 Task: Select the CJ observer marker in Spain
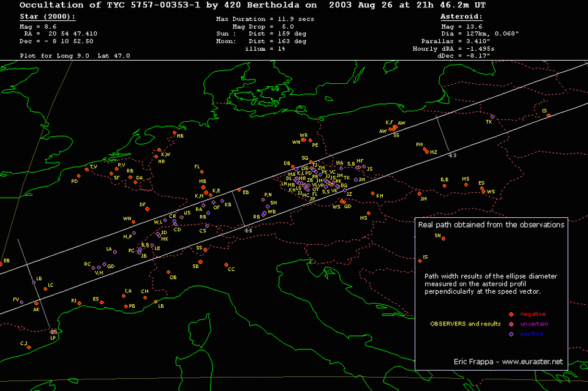point(29,347)
